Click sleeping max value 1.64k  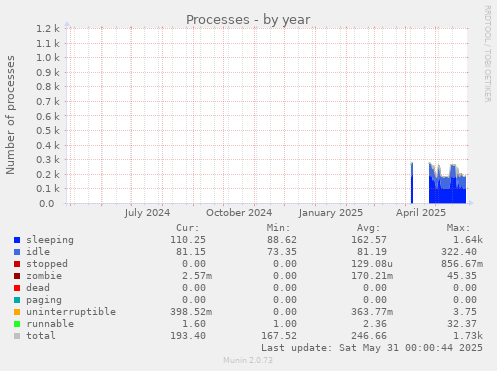point(468,240)
